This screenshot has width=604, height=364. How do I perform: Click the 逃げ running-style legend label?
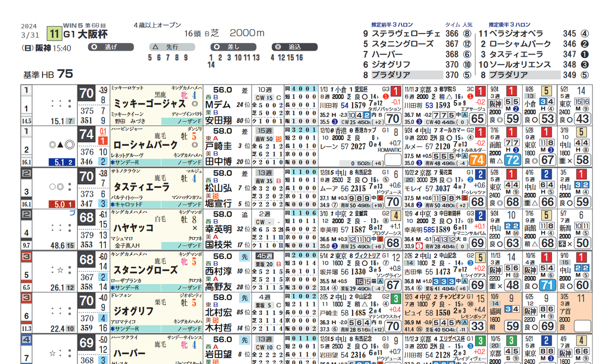[110, 47]
